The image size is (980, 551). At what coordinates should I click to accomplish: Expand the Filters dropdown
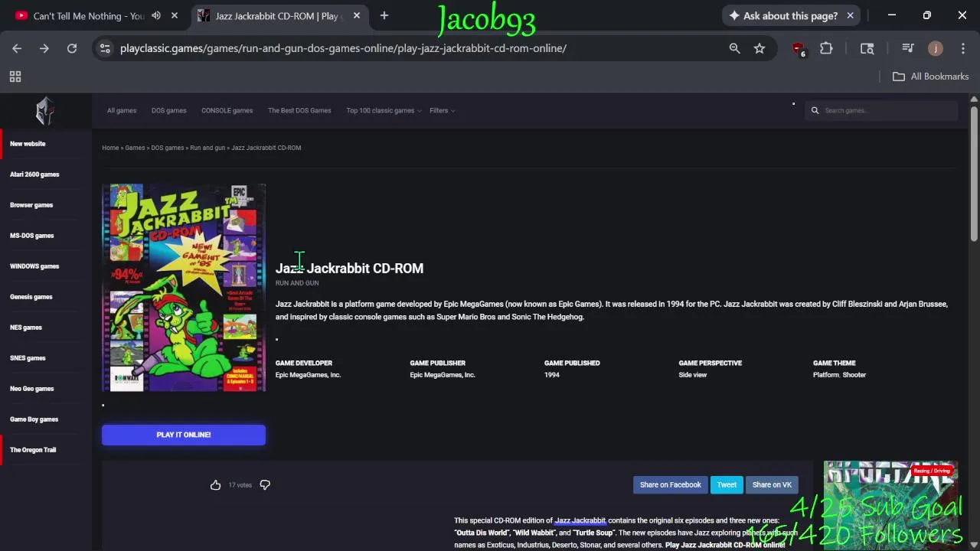point(442,110)
